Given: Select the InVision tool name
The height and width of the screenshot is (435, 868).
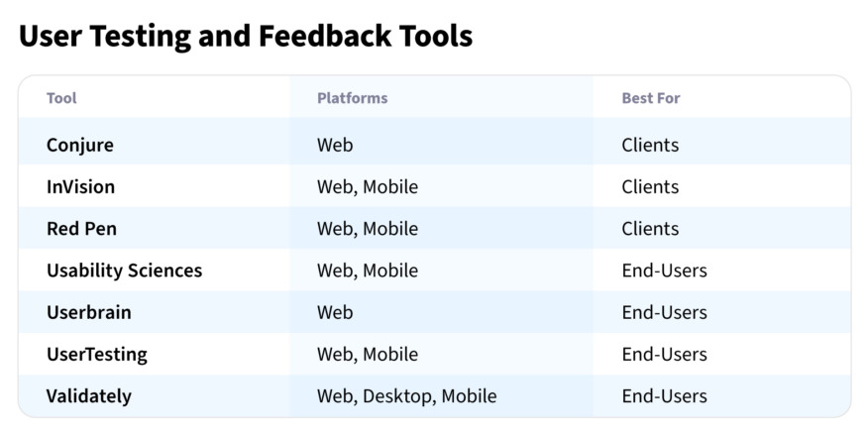Looking at the screenshot, I should click(80, 186).
